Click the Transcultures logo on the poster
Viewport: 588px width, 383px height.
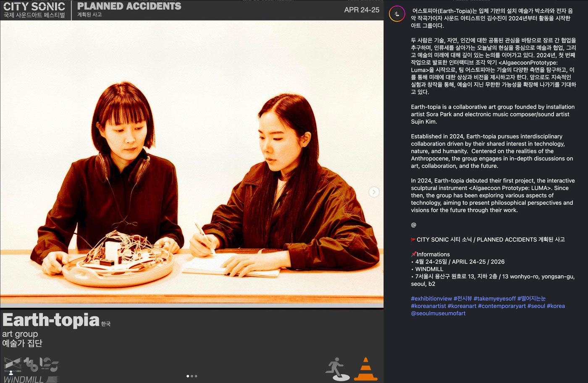click(x=13, y=365)
